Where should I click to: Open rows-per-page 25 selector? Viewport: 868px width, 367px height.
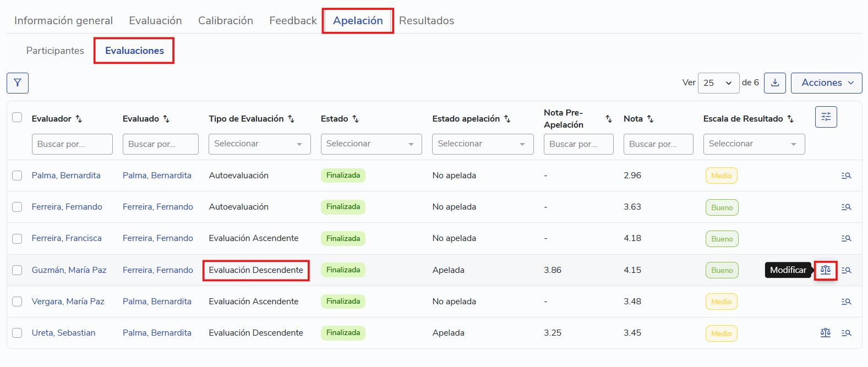(x=718, y=83)
